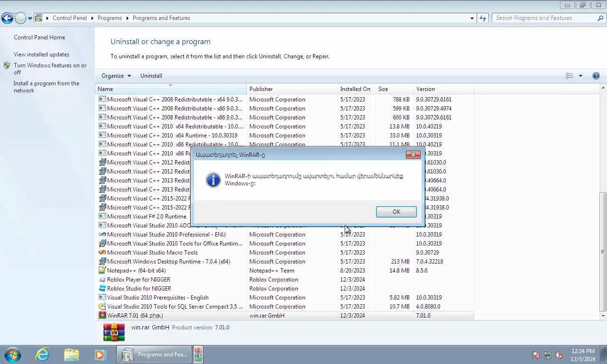Click the large WinRAR icon in details pane
The height and width of the screenshot is (364, 607).
click(114, 332)
